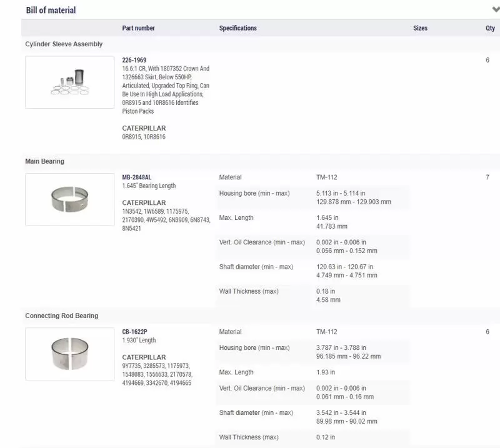This screenshot has width=500, height=448.
Task: Click the Main Bearing quantity 7
Action: click(x=487, y=177)
